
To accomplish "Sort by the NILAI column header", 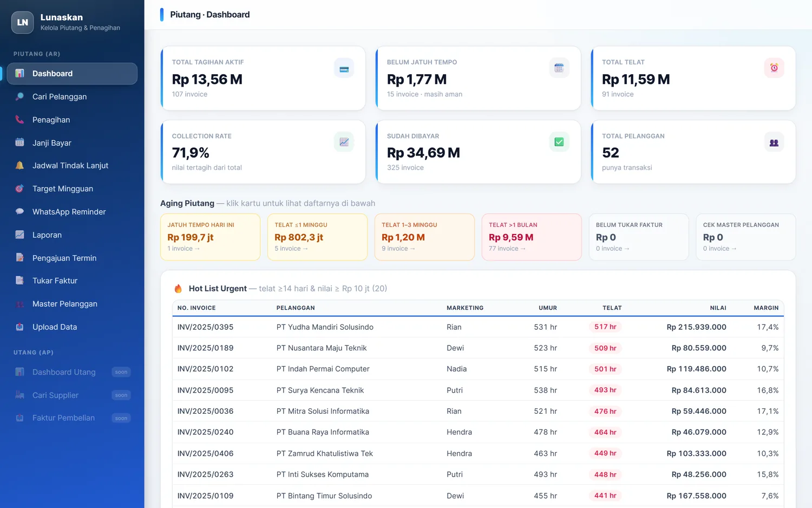I will point(718,308).
